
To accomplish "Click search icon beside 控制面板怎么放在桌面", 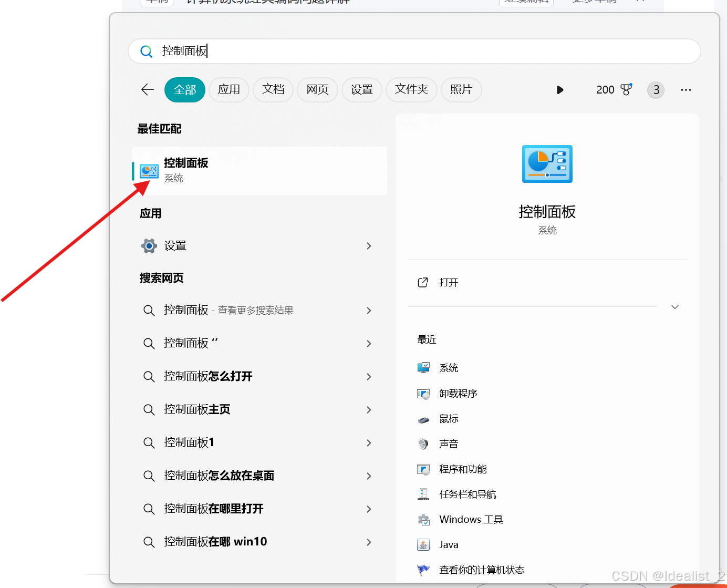I will 149,476.
